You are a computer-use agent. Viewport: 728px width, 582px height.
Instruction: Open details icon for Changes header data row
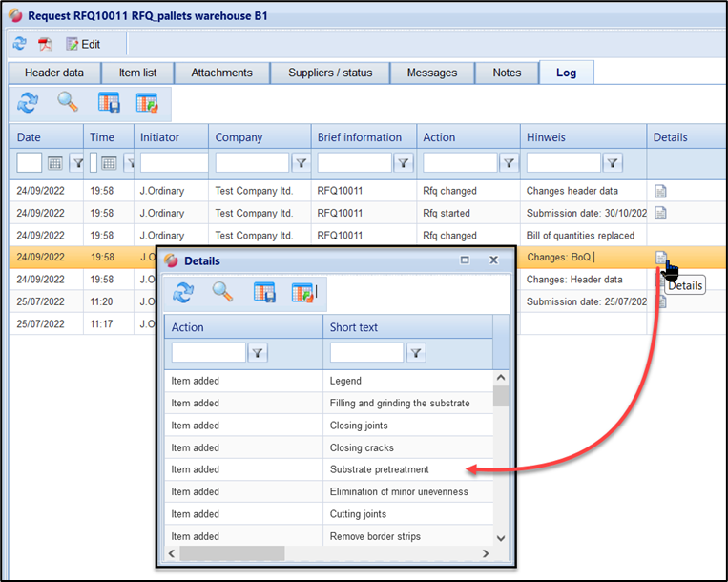pos(660,191)
